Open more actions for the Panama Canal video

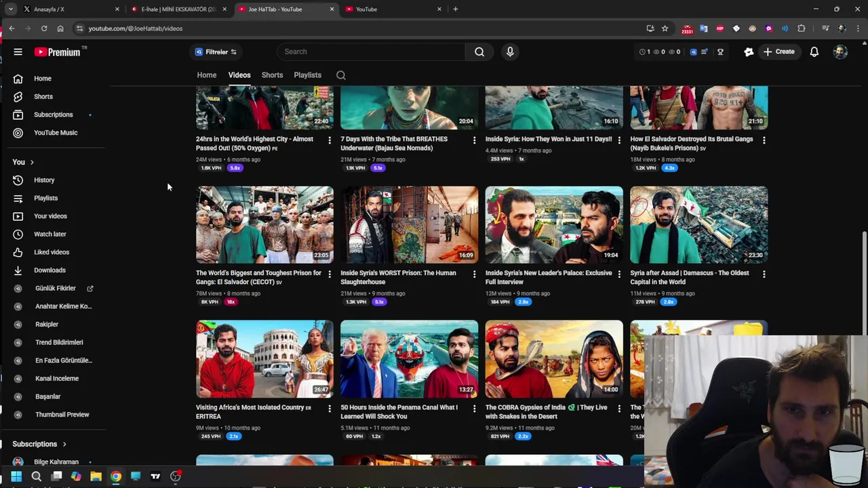coord(474,409)
